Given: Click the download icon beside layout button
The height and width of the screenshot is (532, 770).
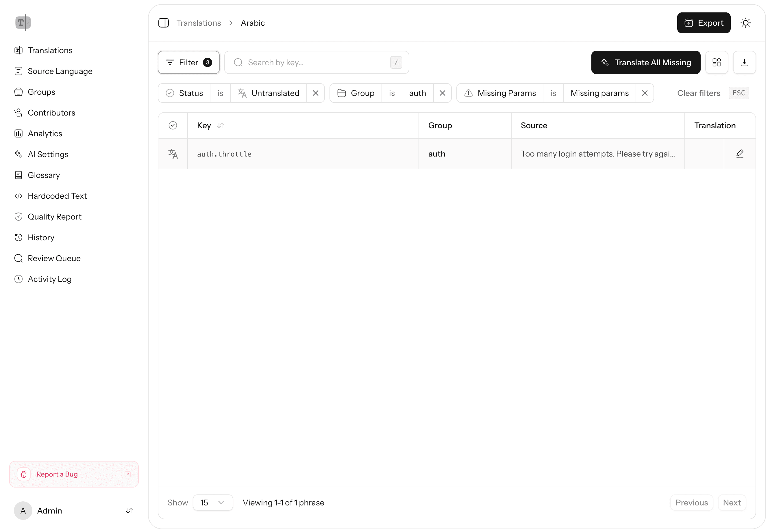Looking at the screenshot, I should coord(744,62).
